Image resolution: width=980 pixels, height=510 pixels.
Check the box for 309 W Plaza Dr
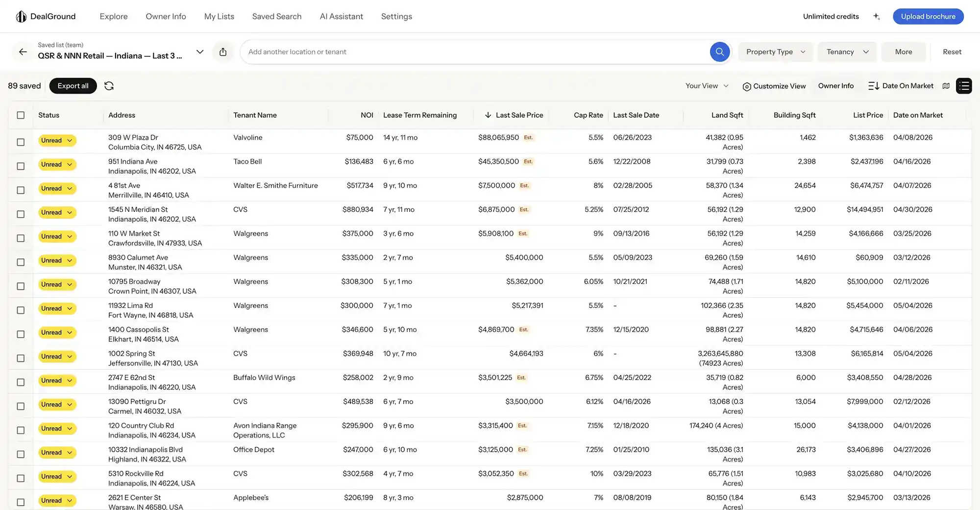[21, 142]
